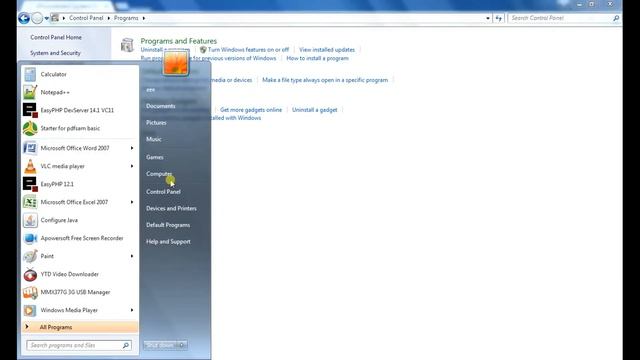
Task: Open All Programs list
Action: point(80,327)
